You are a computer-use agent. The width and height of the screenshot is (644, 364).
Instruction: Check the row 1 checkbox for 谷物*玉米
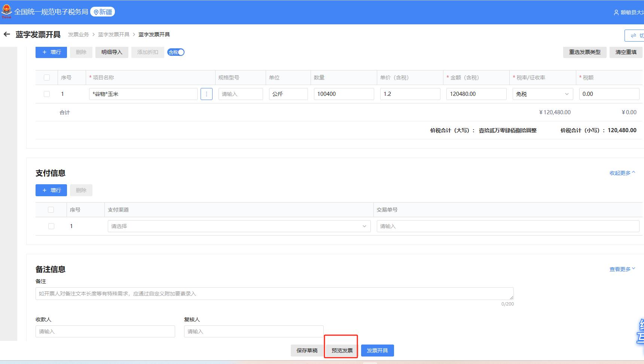pyautogui.click(x=47, y=94)
